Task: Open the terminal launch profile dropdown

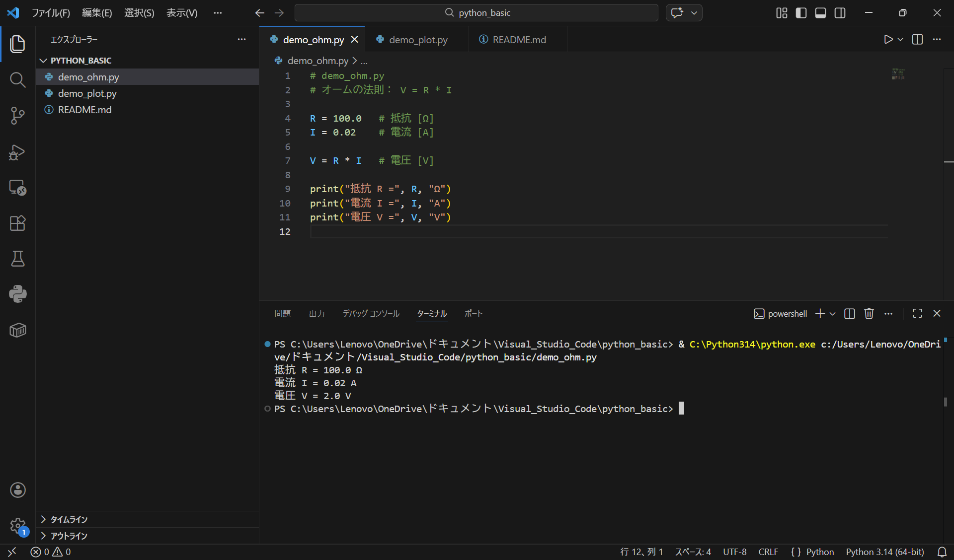Action: [x=832, y=313]
